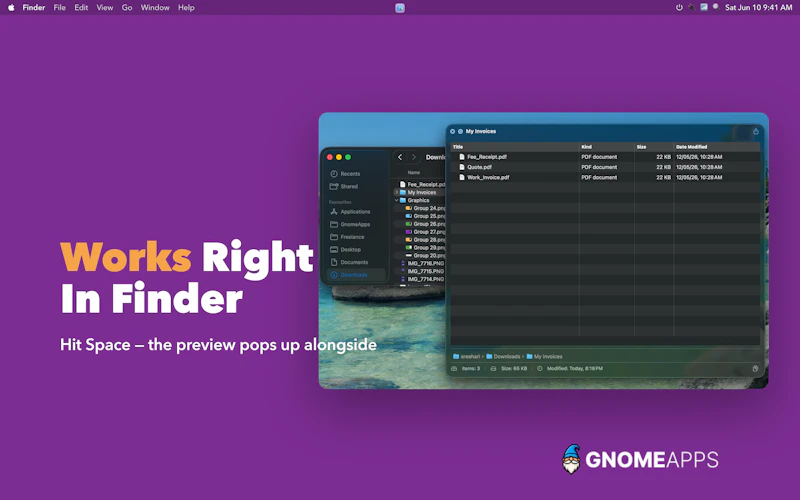Open the Spotlight search magnifier icon
The width and height of the screenshot is (800, 500).
tap(716, 7)
